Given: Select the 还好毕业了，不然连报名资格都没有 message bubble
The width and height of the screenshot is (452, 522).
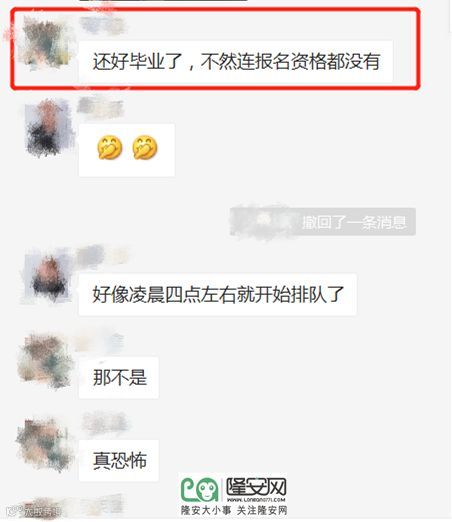Looking at the screenshot, I should pyautogui.click(x=236, y=62).
